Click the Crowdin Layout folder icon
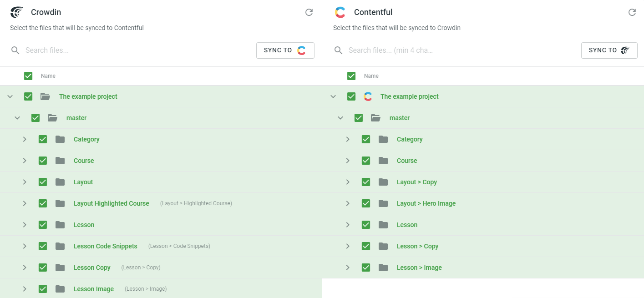Image resolution: width=644 pixels, height=298 pixels. point(60,182)
